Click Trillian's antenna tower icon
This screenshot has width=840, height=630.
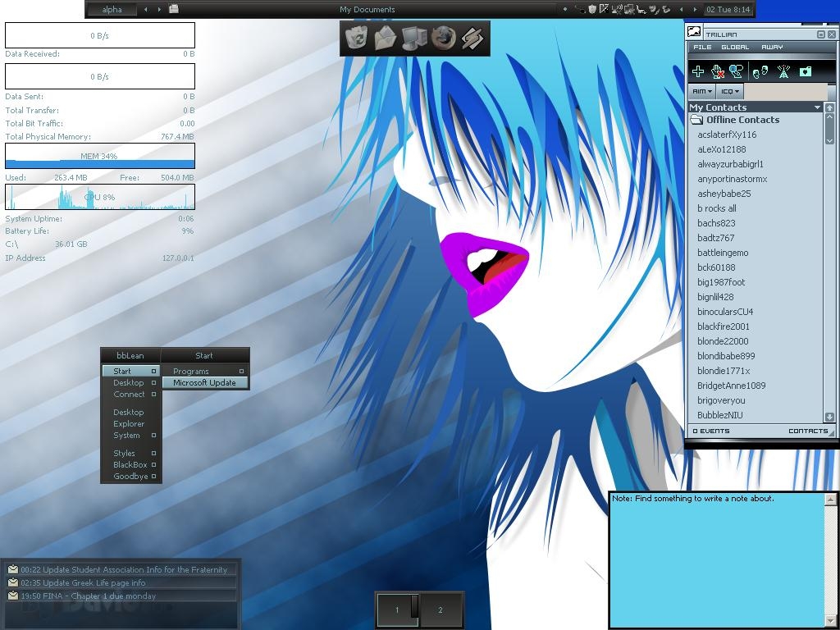coord(783,71)
